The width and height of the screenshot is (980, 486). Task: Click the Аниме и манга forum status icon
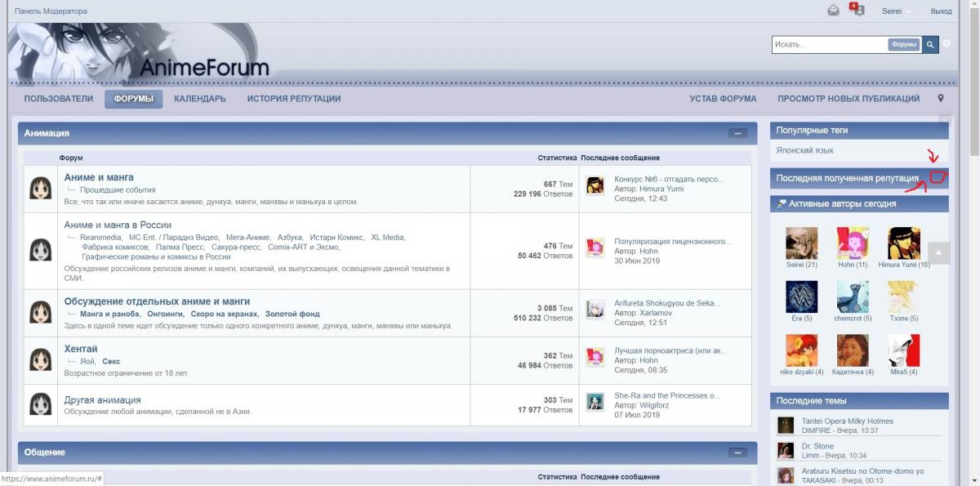tap(40, 189)
